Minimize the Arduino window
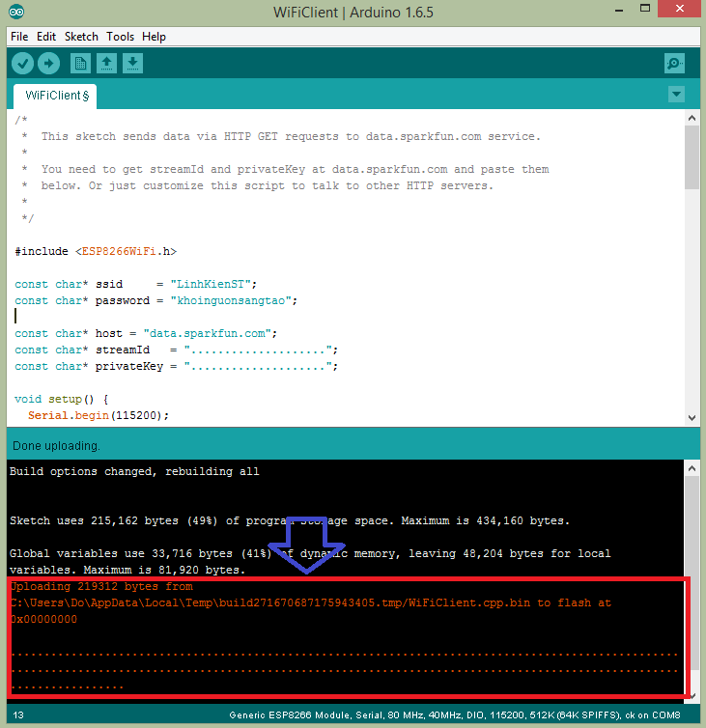706x728 pixels. 619,9
